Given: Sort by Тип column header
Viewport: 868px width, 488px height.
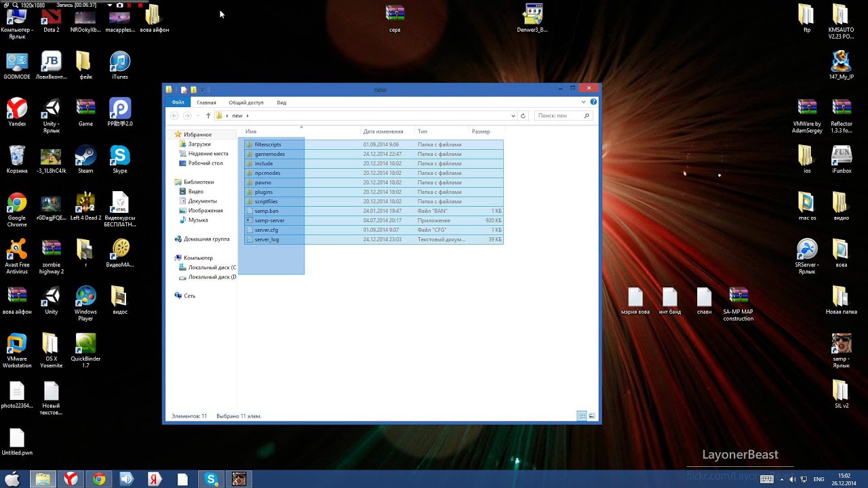Looking at the screenshot, I should pyautogui.click(x=441, y=131).
